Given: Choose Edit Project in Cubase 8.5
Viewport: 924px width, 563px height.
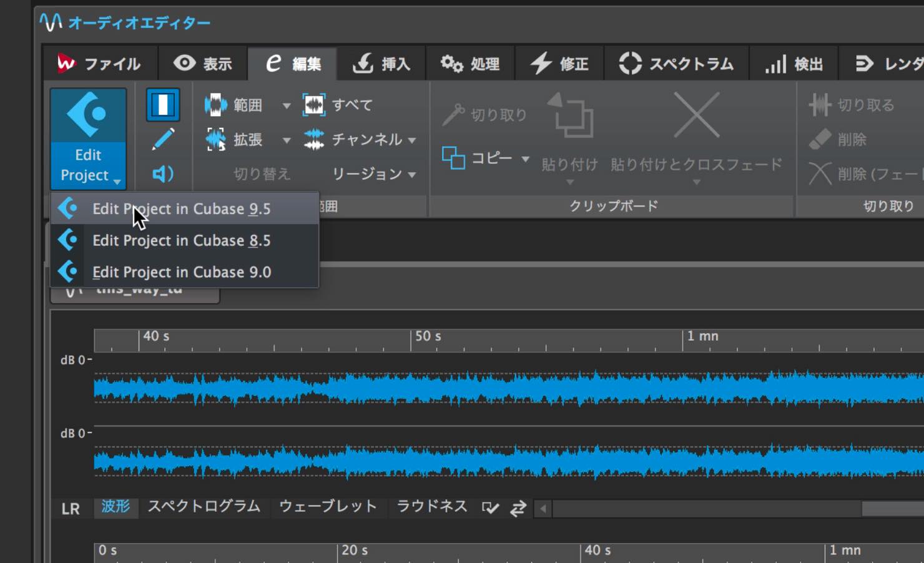Looking at the screenshot, I should [x=185, y=240].
